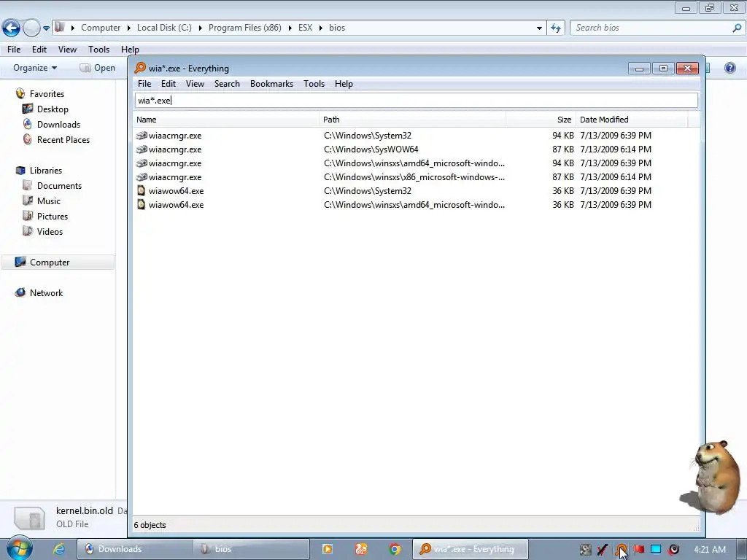The image size is (747, 560).
Task: Go back in Explorer navigation
Action: click(11, 28)
